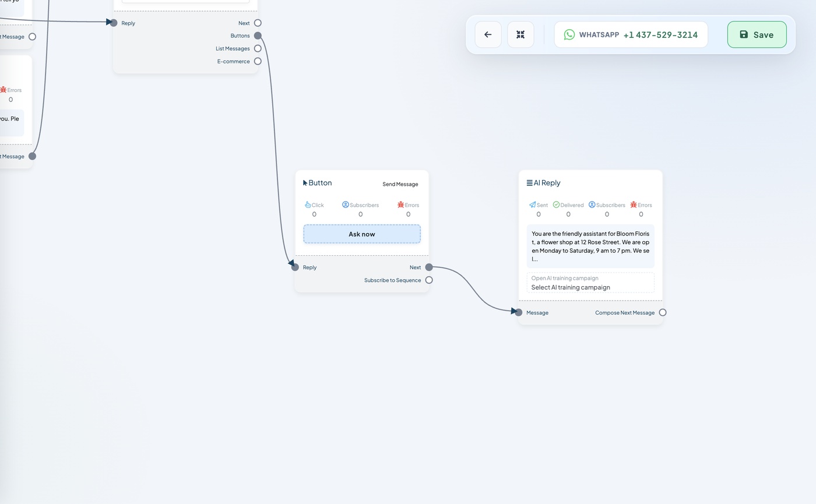The width and height of the screenshot is (816, 504).
Task: Click the Ask now button preview
Action: tap(362, 234)
